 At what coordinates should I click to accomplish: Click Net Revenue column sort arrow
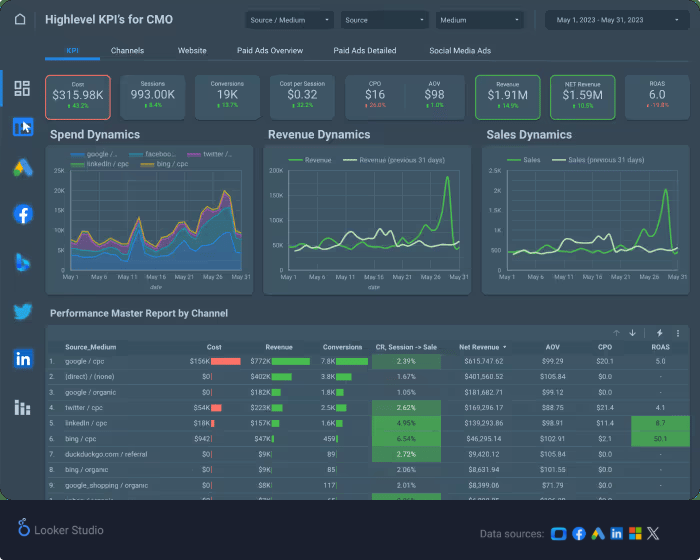(x=505, y=347)
